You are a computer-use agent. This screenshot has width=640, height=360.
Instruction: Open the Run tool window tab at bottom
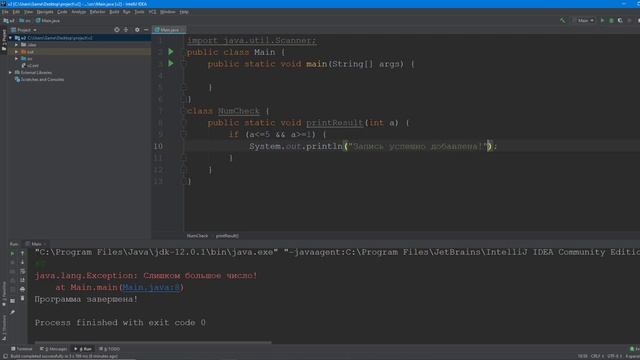coord(83,349)
